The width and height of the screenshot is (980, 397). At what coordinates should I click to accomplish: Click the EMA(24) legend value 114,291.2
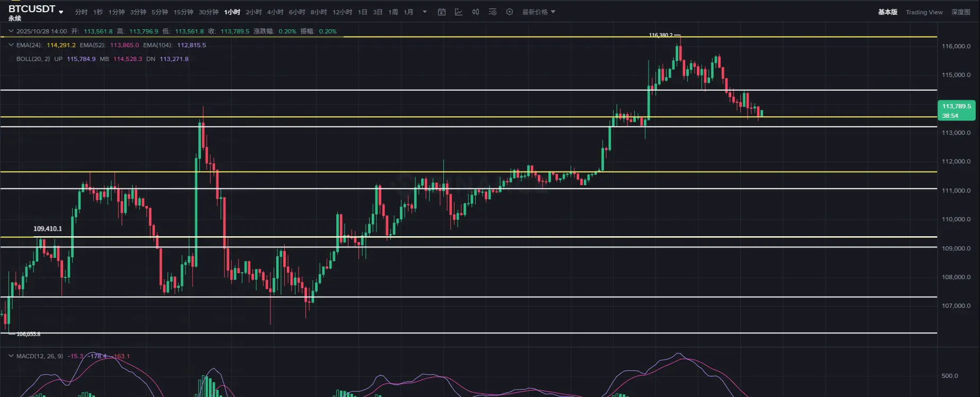61,45
